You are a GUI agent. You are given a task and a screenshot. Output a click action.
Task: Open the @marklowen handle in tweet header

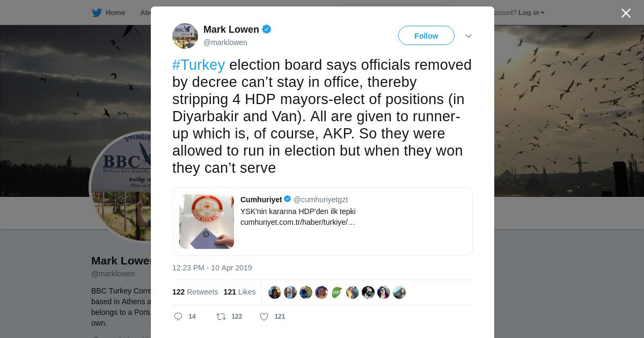(x=225, y=42)
